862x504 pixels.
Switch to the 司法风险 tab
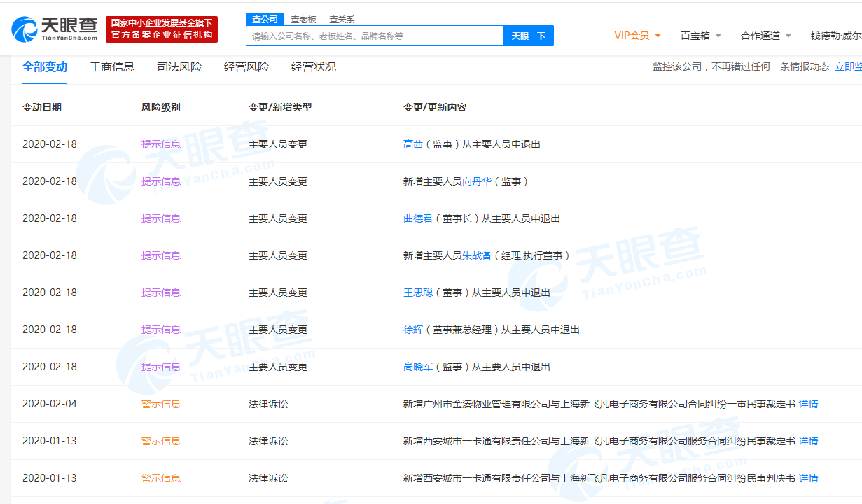[179, 67]
